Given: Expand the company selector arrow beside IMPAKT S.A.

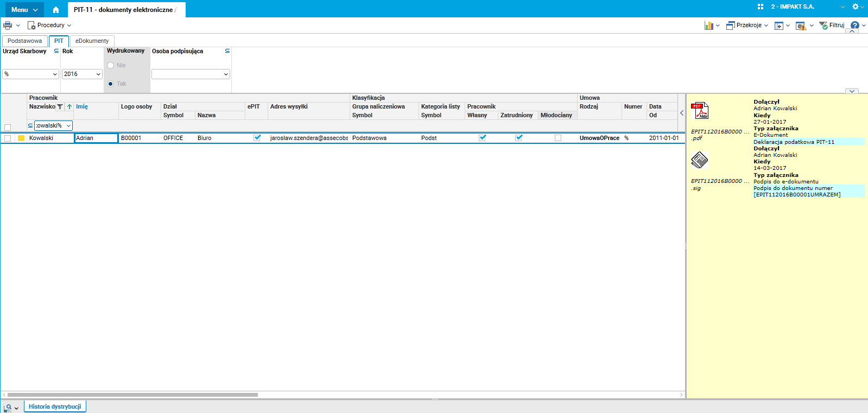Looking at the screenshot, I should pos(842,7).
